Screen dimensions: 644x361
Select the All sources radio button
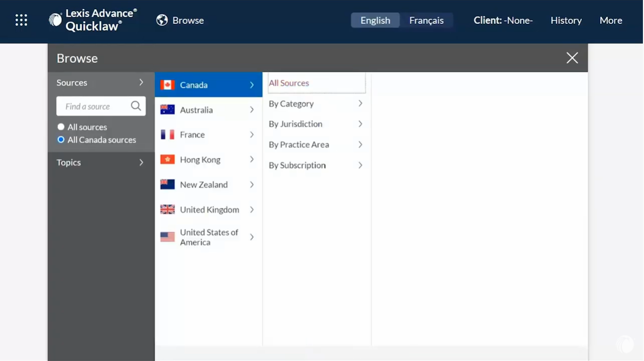coord(61,127)
